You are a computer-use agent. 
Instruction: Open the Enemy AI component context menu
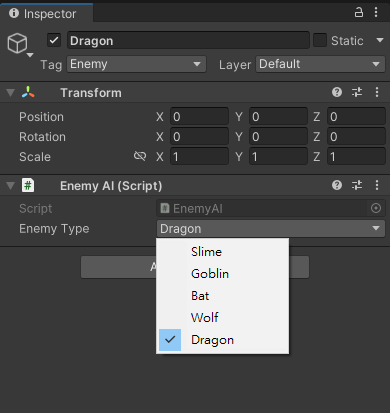[x=377, y=185]
